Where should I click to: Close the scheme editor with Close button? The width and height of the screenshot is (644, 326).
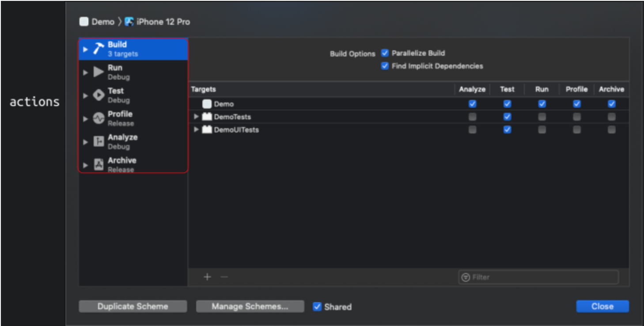tap(602, 307)
